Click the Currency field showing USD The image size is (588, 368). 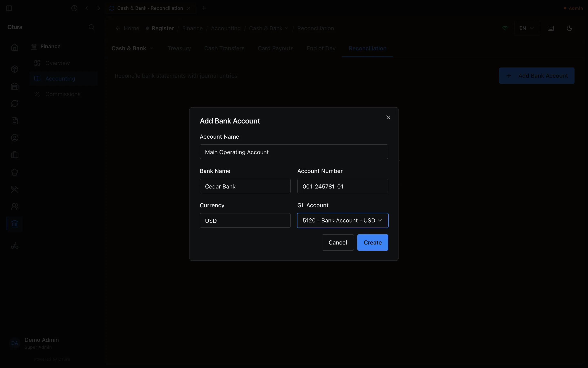pos(245,221)
